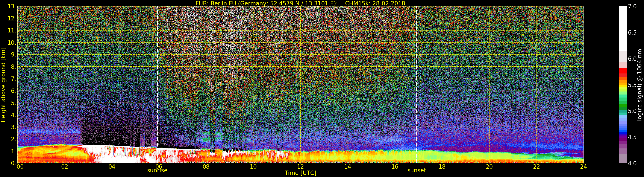This screenshot has width=644, height=177.
Task: Click colorbar value '5.5'
Action: coord(632,85)
